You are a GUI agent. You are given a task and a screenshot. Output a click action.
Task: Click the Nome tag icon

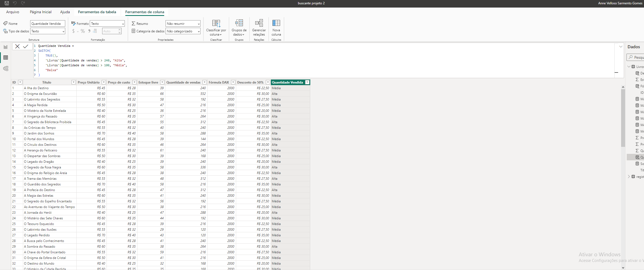coord(5,23)
